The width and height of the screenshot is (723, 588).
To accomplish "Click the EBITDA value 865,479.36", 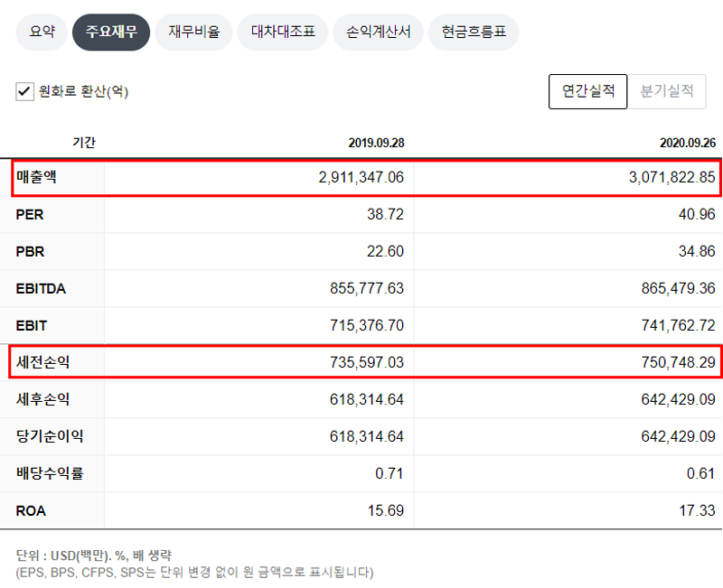I will [x=679, y=288].
